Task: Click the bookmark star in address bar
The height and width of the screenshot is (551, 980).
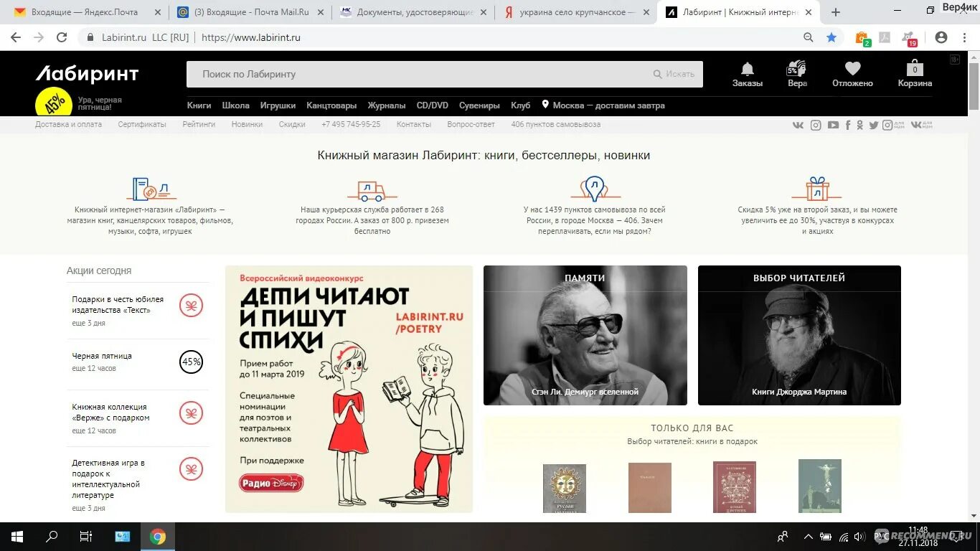Action: click(x=831, y=37)
